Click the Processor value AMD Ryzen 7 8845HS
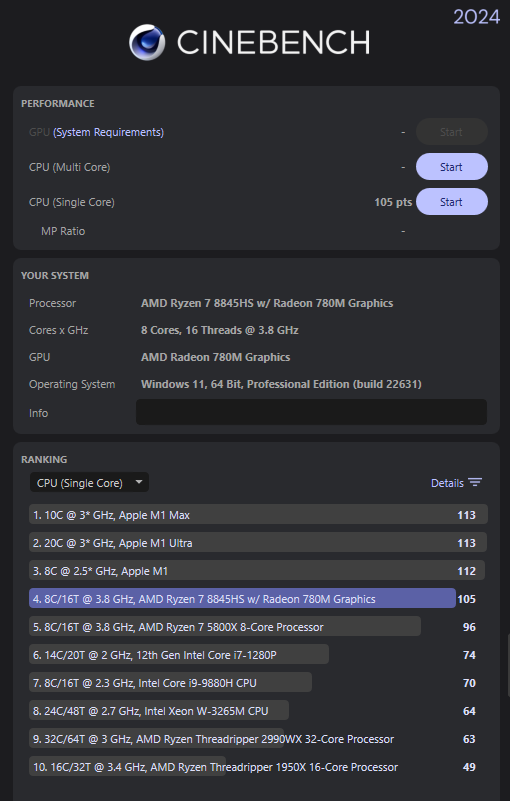Viewport: 510px width, 801px height. 267,303
